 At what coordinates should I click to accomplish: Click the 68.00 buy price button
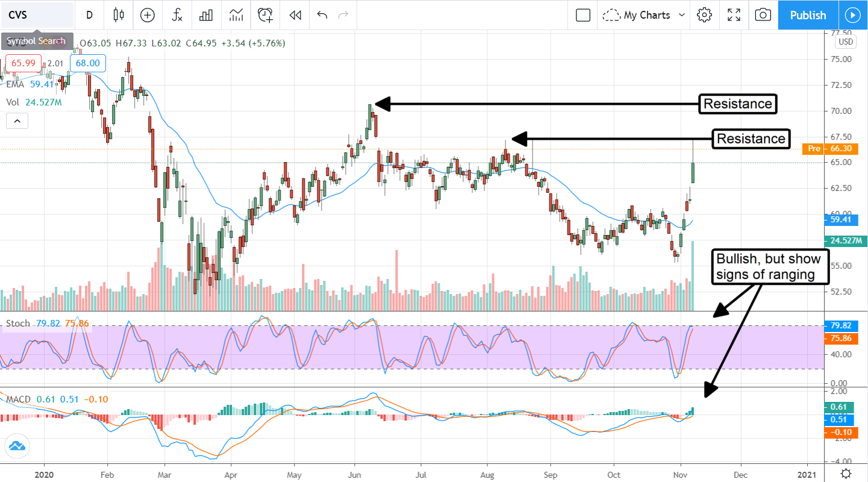(88, 63)
